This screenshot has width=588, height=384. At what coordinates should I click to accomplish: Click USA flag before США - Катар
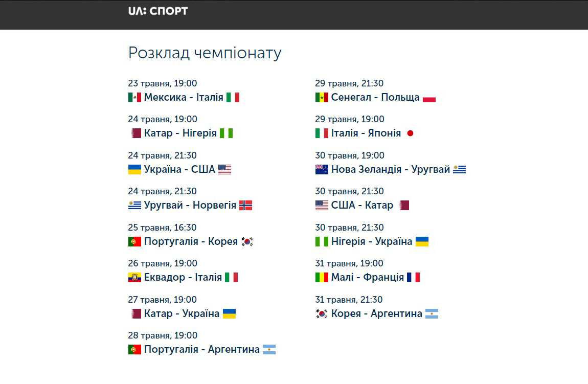click(x=322, y=205)
